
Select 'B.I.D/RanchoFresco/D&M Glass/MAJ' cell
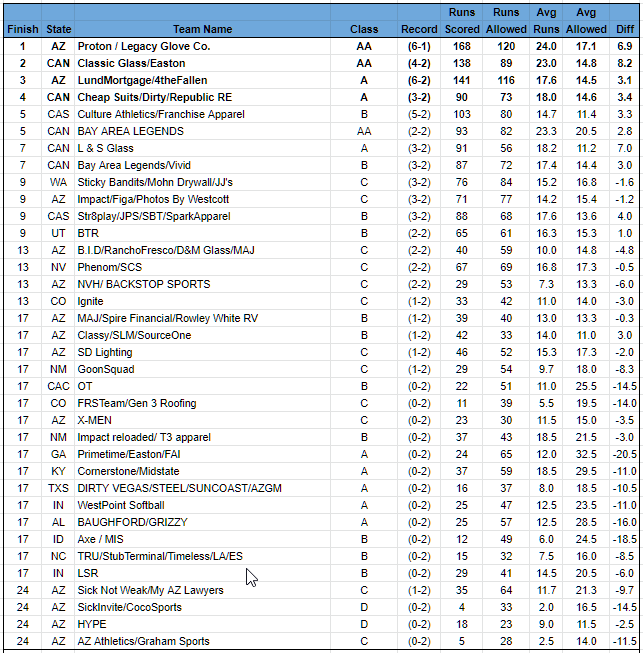[202, 250]
